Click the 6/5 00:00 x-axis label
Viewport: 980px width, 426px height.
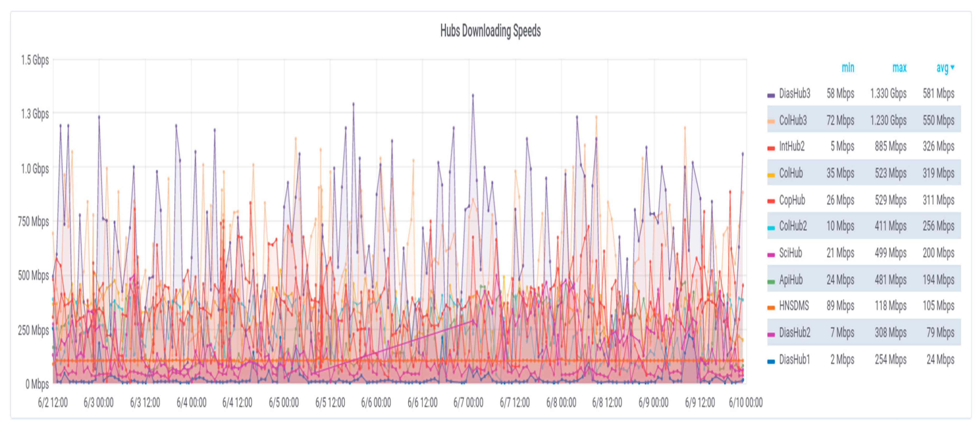click(x=284, y=402)
